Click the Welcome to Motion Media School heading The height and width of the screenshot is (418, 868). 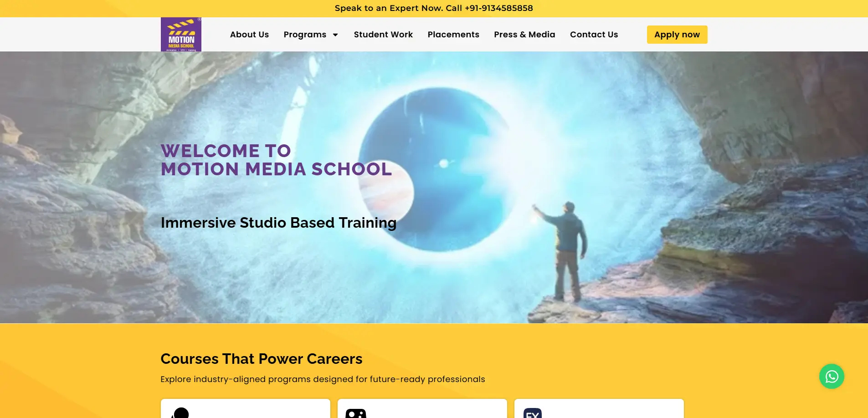tap(276, 160)
